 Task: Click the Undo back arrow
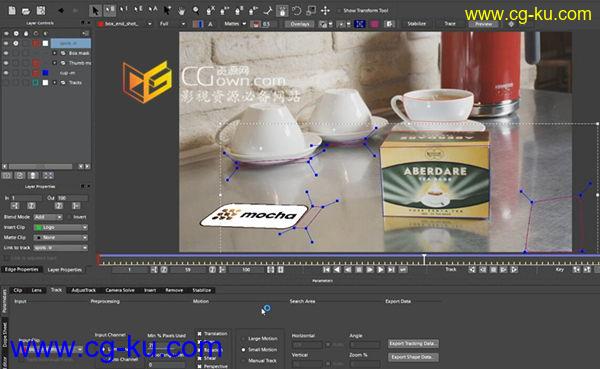click(61, 11)
